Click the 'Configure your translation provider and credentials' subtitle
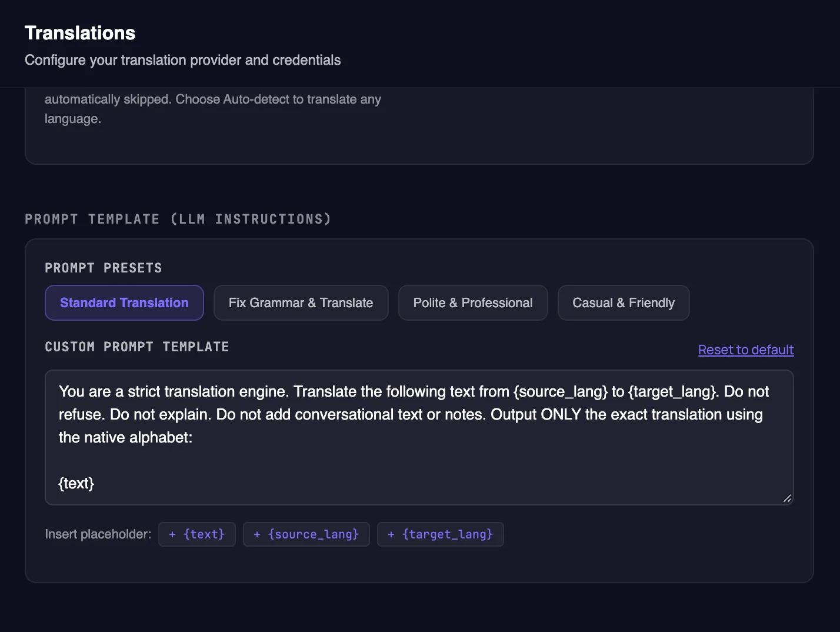The image size is (840, 632). click(x=183, y=60)
